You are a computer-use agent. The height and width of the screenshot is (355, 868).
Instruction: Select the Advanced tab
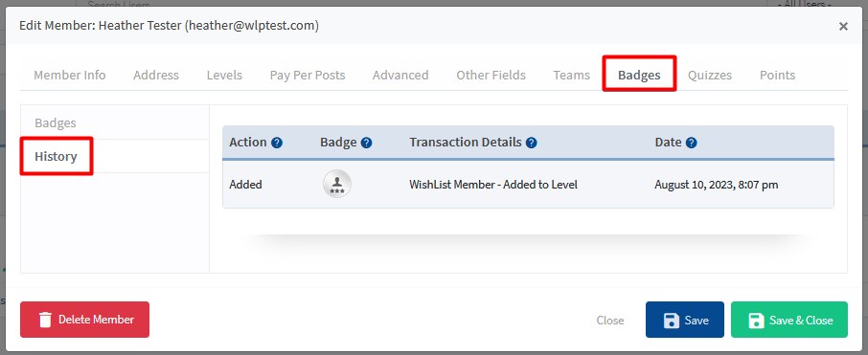pos(400,76)
